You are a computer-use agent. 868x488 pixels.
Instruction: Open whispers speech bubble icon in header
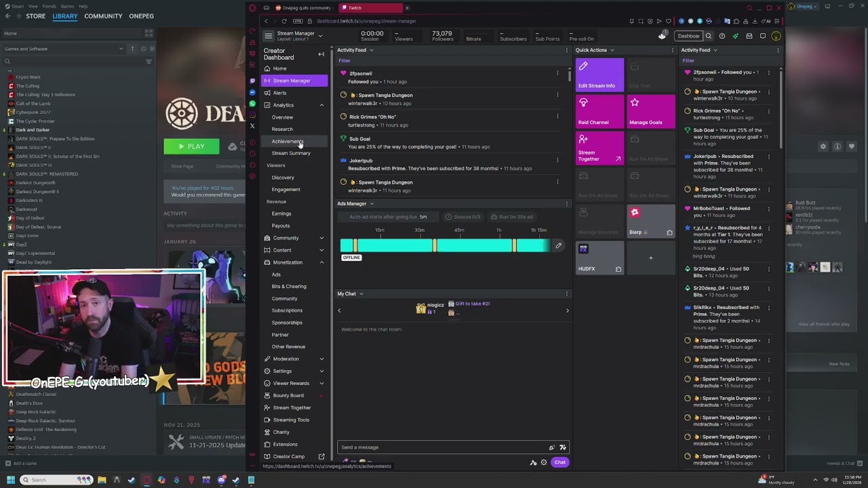(763, 36)
